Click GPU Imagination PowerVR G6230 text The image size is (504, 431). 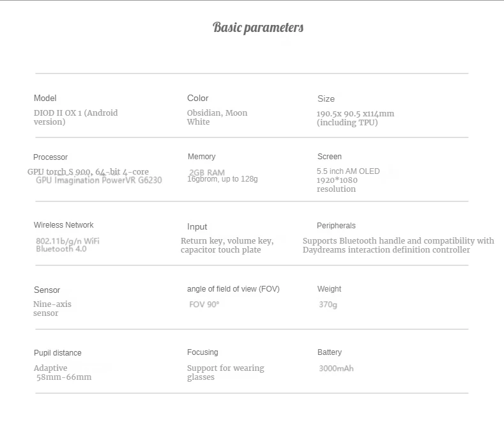coord(99,180)
